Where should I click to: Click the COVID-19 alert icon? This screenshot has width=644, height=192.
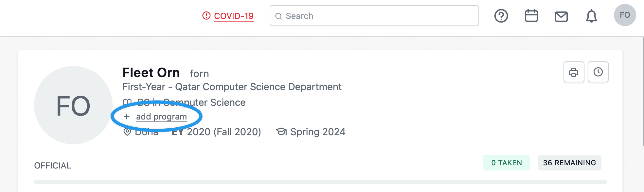[x=206, y=15]
